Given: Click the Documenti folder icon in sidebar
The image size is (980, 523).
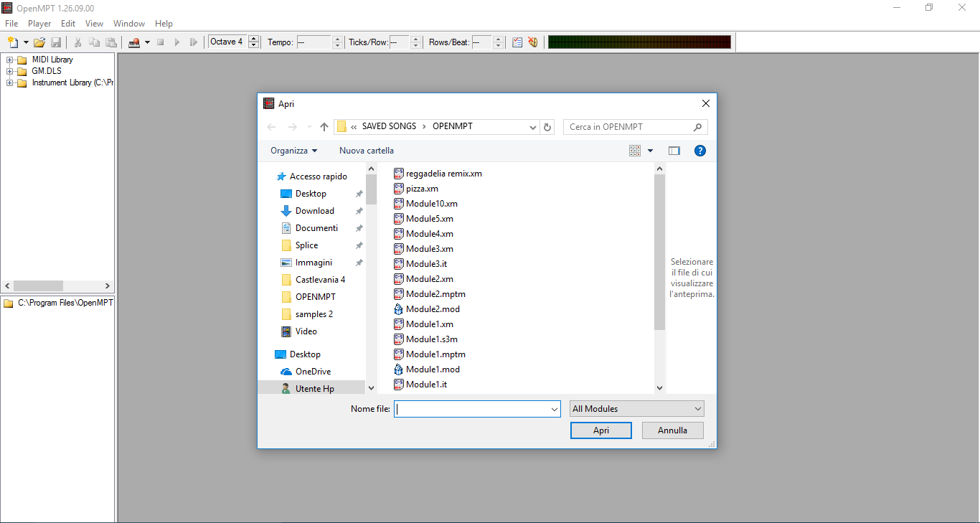Looking at the screenshot, I should (x=286, y=228).
